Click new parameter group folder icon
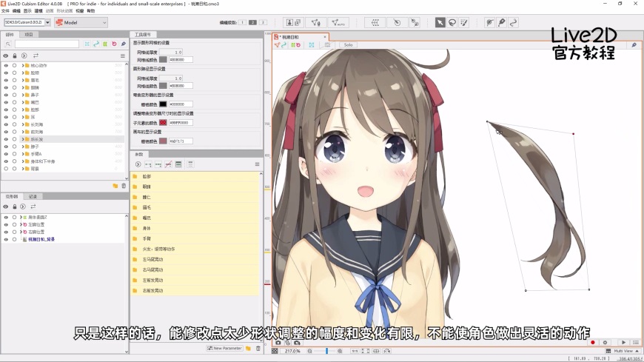 pos(248,348)
